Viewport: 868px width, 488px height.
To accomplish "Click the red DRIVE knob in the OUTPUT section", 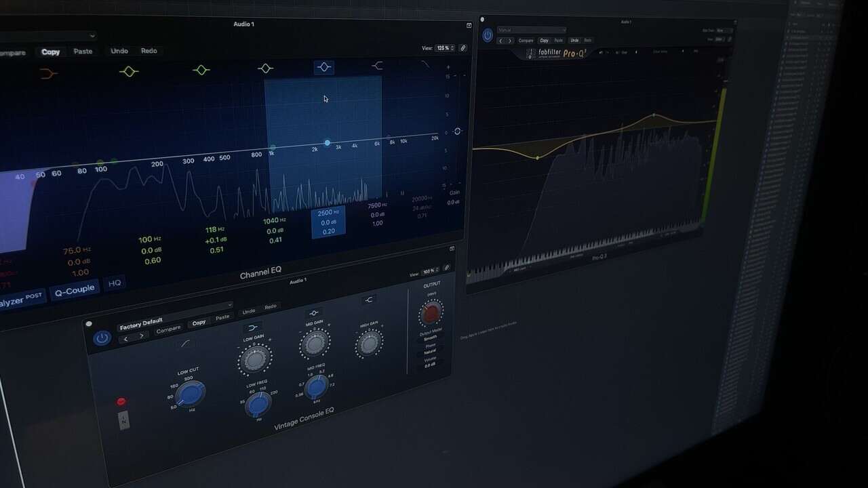I will coord(431,313).
